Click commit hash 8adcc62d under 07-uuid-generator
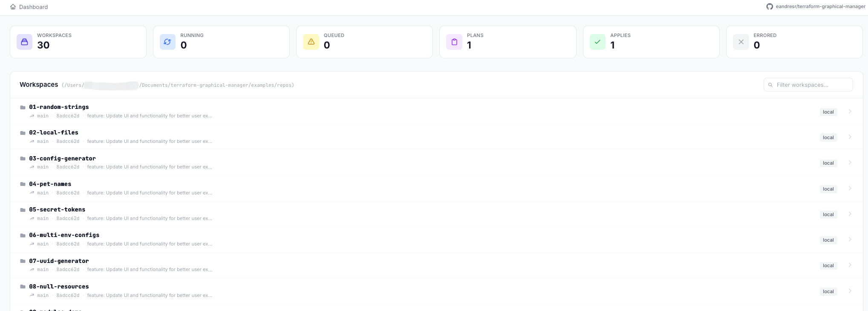868x311 pixels. (x=68, y=269)
